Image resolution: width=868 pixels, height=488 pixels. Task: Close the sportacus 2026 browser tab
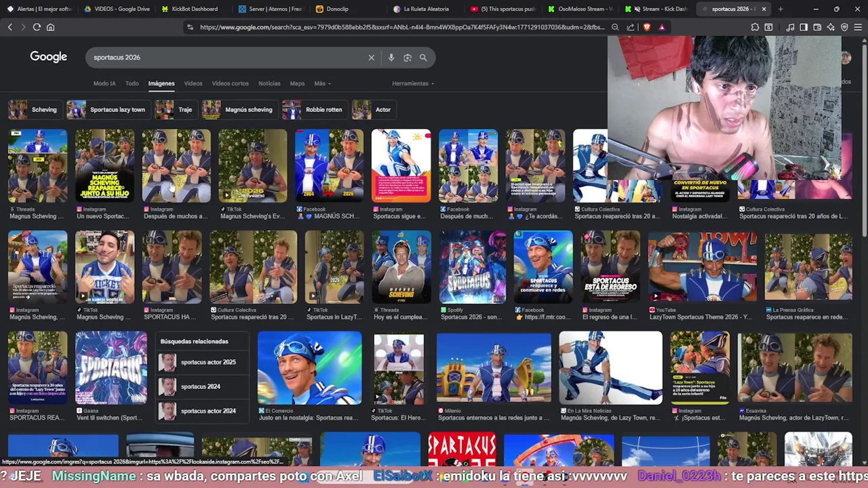coord(764,9)
